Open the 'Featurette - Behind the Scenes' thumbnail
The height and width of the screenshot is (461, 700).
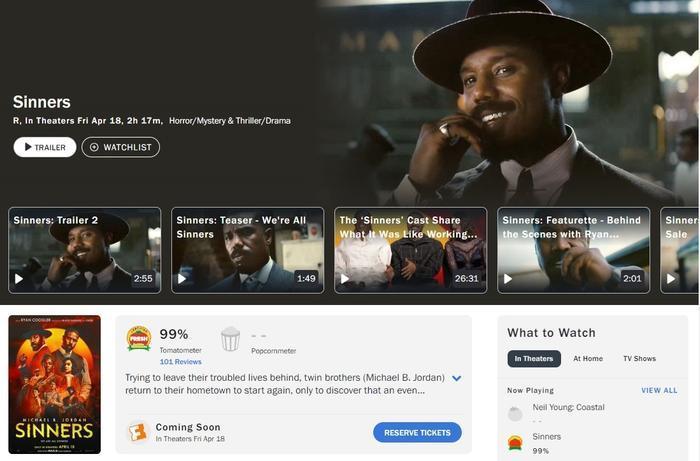tap(574, 250)
